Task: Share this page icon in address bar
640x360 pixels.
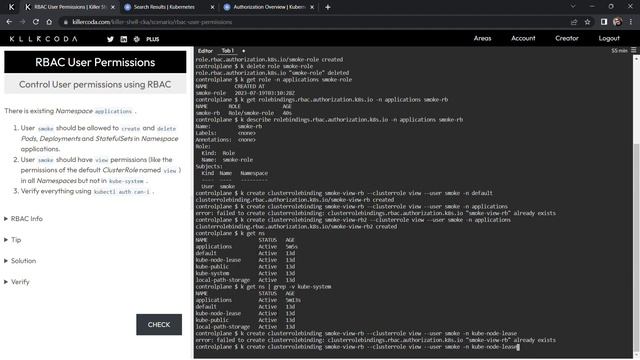Action: [x=574, y=22]
